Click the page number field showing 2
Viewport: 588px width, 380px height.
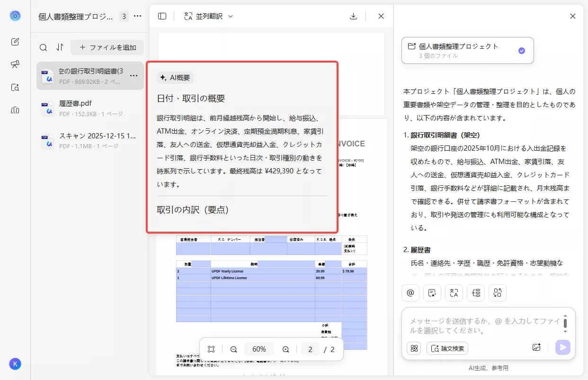[310, 349]
